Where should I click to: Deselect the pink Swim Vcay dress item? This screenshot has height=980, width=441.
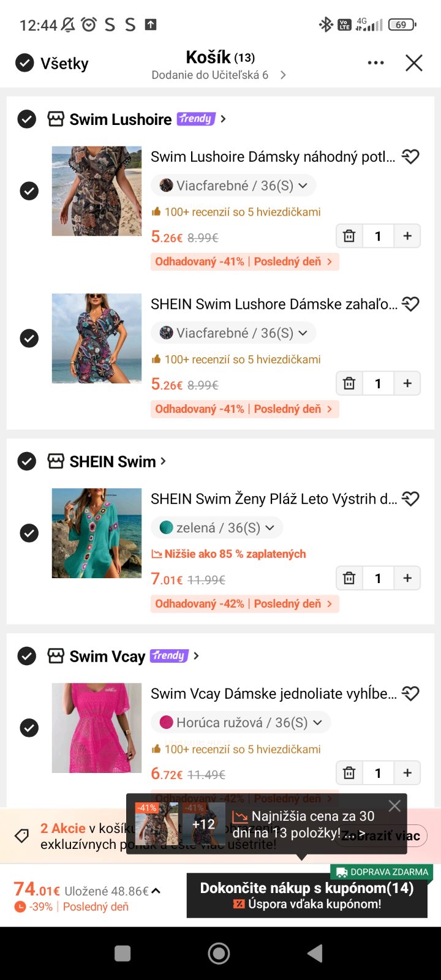pyautogui.click(x=29, y=728)
